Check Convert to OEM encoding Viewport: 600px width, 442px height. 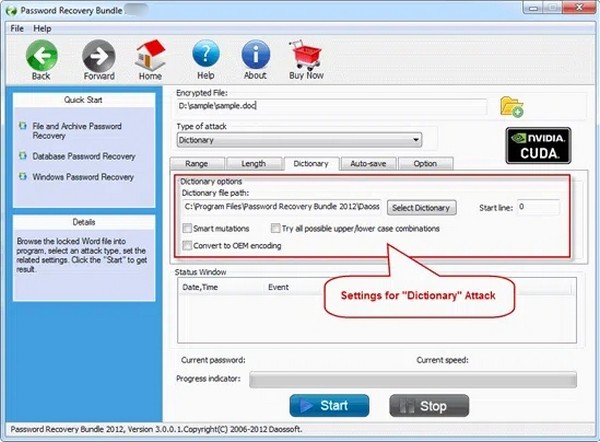(187, 245)
